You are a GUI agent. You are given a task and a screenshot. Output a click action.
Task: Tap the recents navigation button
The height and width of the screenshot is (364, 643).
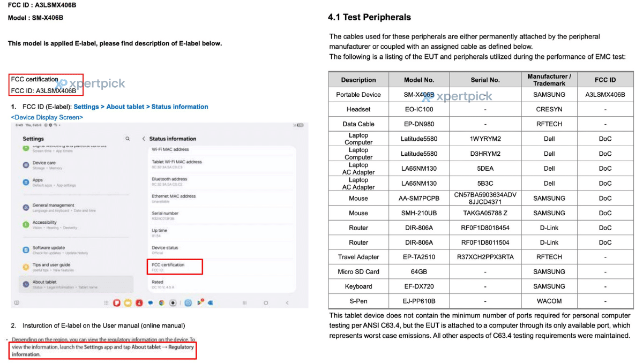coord(244,303)
